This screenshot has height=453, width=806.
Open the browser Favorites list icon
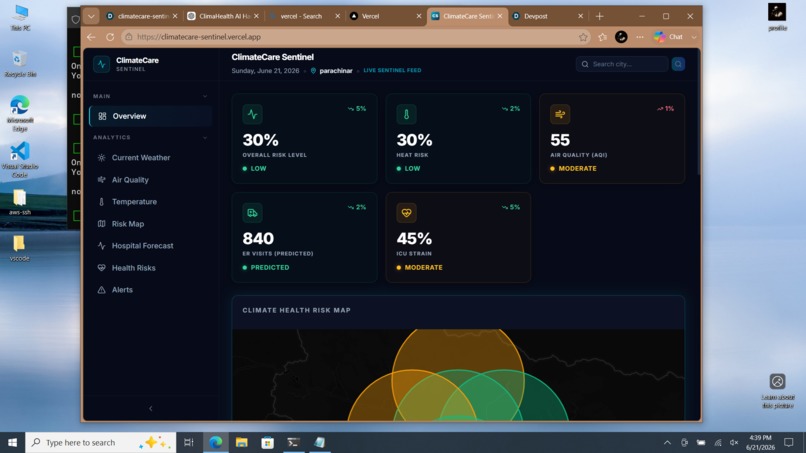pos(602,37)
